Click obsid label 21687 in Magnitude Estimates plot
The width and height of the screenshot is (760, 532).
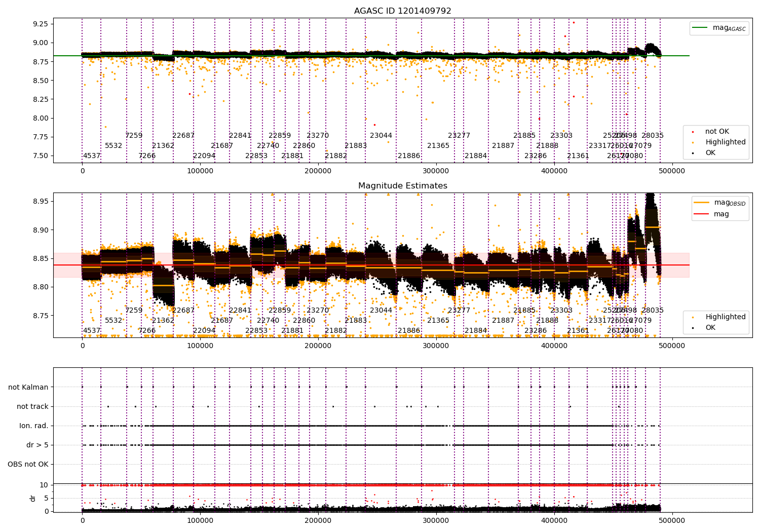pos(222,321)
